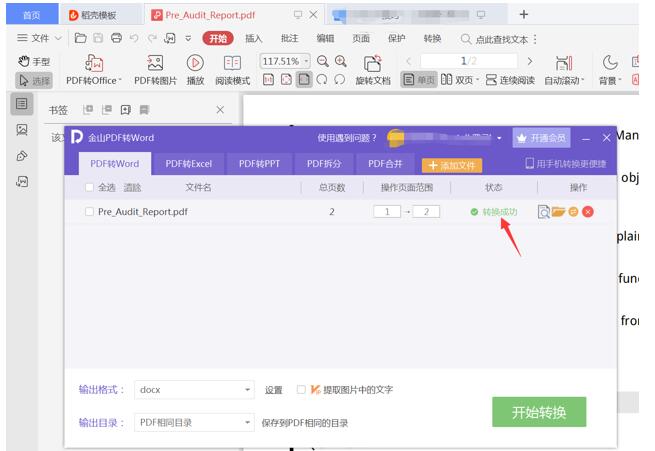Click 用手机转换更便捷 link

[x=566, y=164]
